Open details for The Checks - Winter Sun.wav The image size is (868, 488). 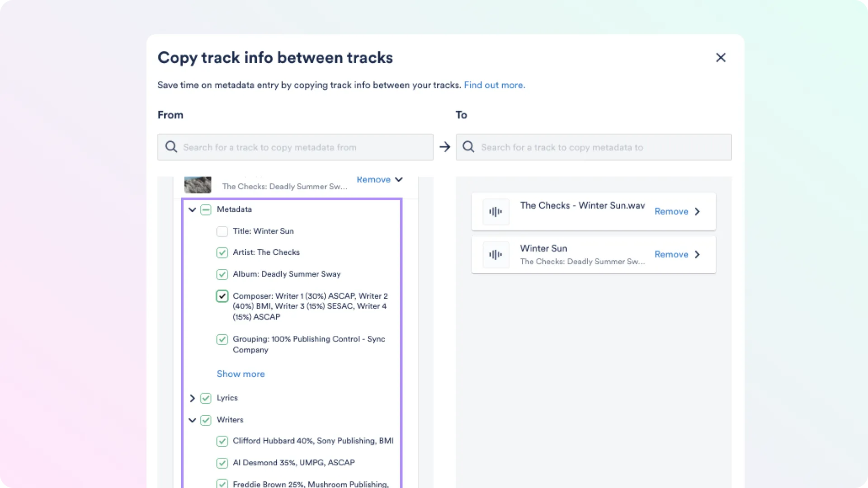(x=697, y=211)
